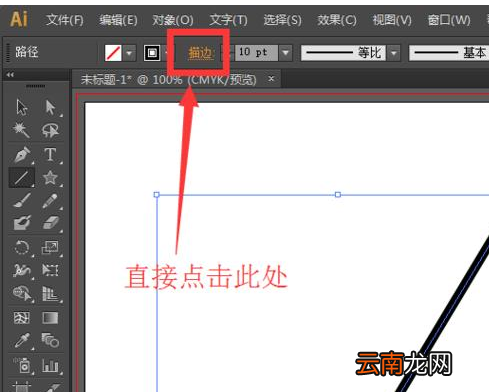This screenshot has width=489, height=392.
Task: Select the Eyedropper tool
Action: click(22, 341)
